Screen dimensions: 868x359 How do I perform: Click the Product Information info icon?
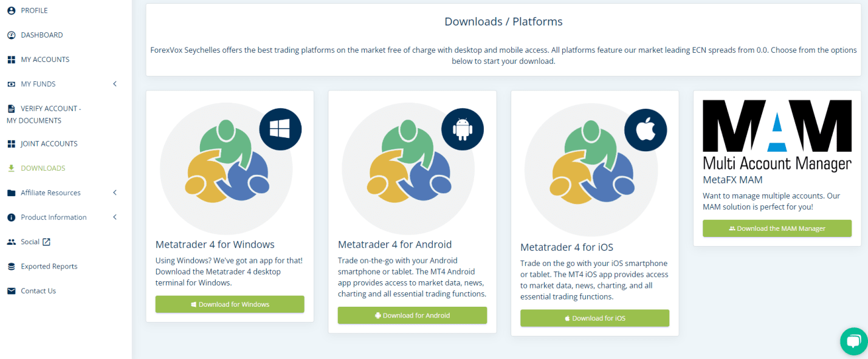click(11, 217)
